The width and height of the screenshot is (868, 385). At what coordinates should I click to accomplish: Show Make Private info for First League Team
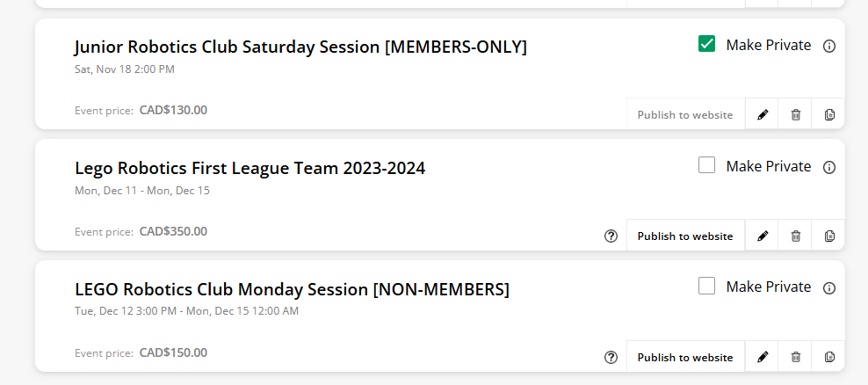click(829, 167)
